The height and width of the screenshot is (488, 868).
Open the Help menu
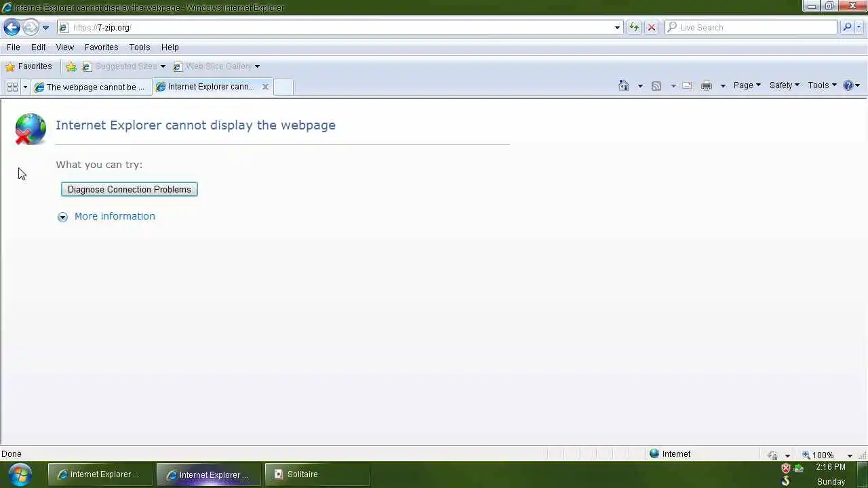170,47
